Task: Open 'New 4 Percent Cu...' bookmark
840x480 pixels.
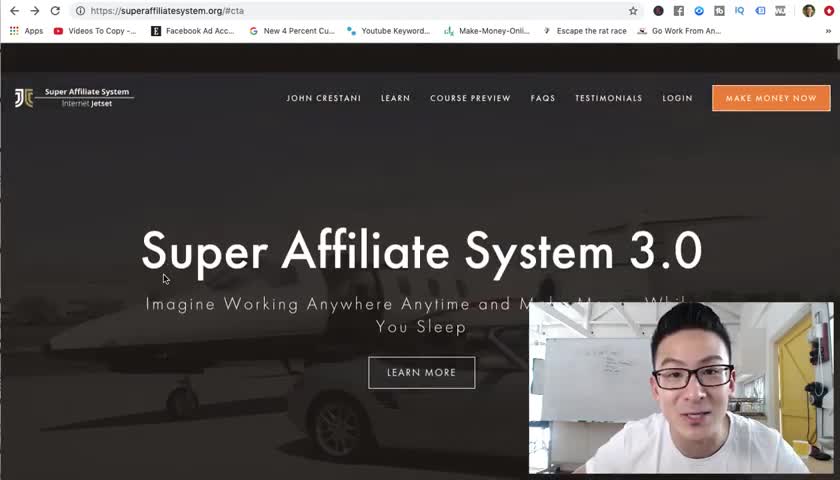Action: pyautogui.click(x=292, y=31)
